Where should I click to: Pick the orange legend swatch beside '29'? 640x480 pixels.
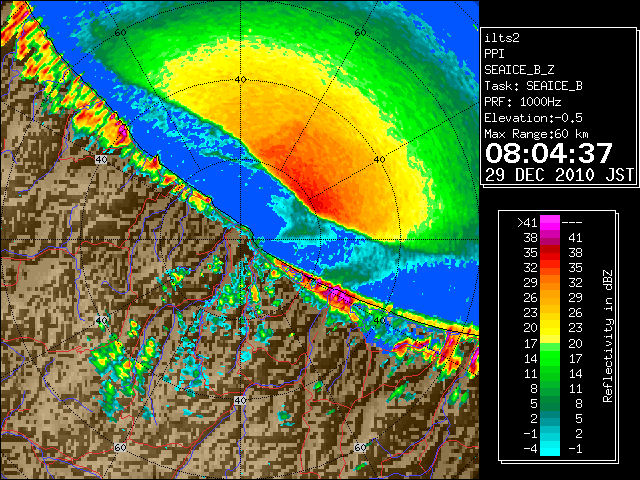(550, 283)
